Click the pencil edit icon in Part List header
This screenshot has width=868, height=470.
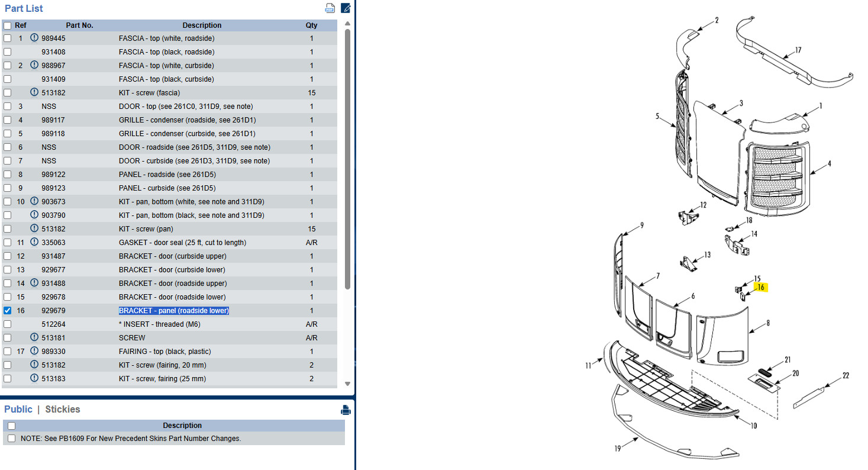coord(346,8)
